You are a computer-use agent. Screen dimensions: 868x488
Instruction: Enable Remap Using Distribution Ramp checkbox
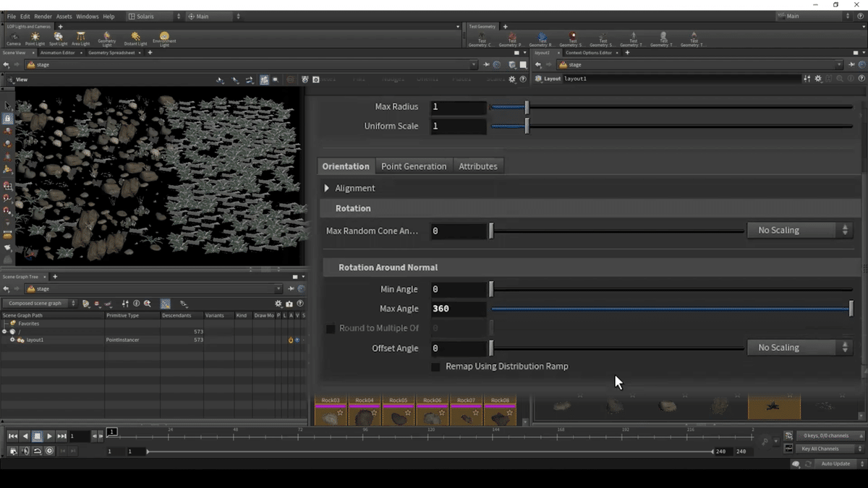coord(435,367)
